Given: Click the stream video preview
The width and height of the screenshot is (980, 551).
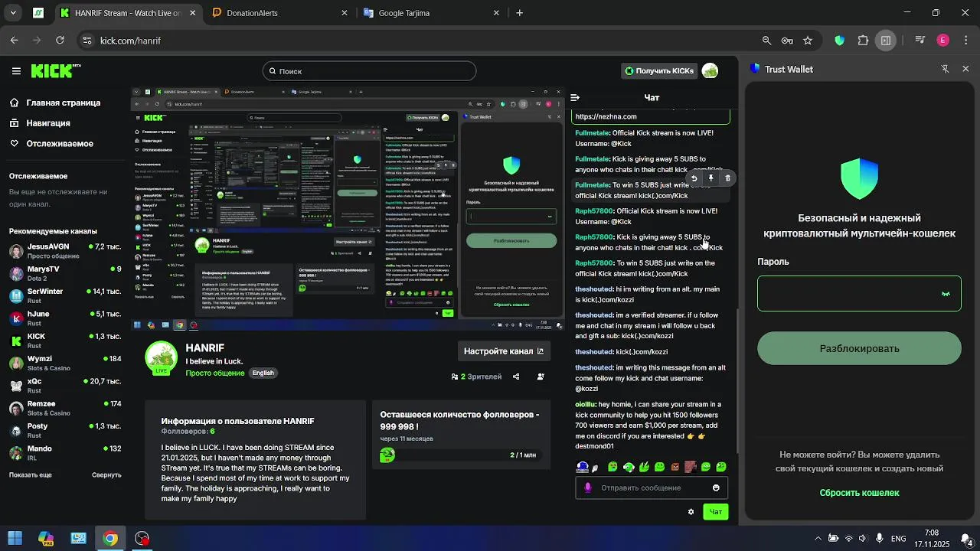Looking at the screenshot, I should click(x=348, y=209).
